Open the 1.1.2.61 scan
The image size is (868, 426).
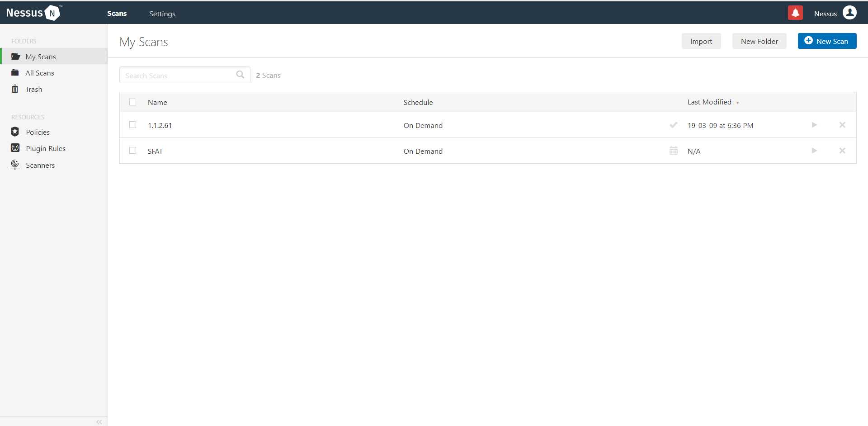160,126
